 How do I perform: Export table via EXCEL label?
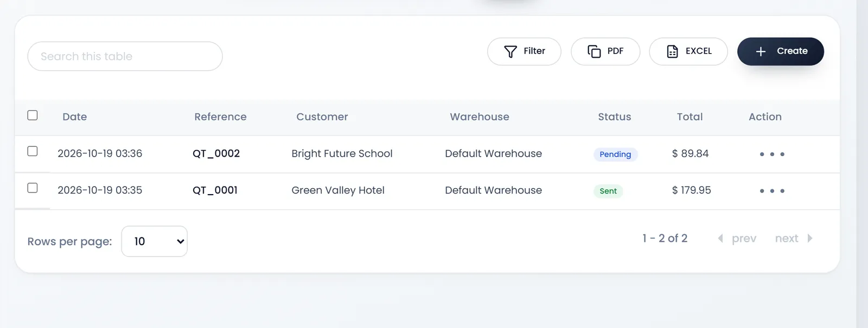(699, 51)
